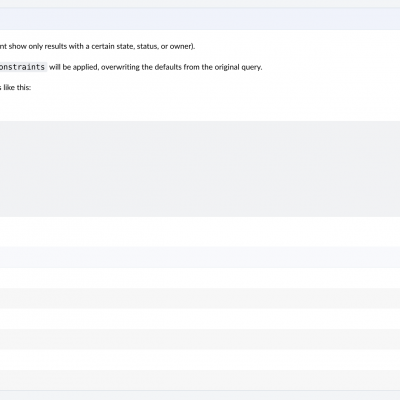The image size is (400, 400).
Task: Click the phrase 'original query'
Action: click(x=238, y=67)
